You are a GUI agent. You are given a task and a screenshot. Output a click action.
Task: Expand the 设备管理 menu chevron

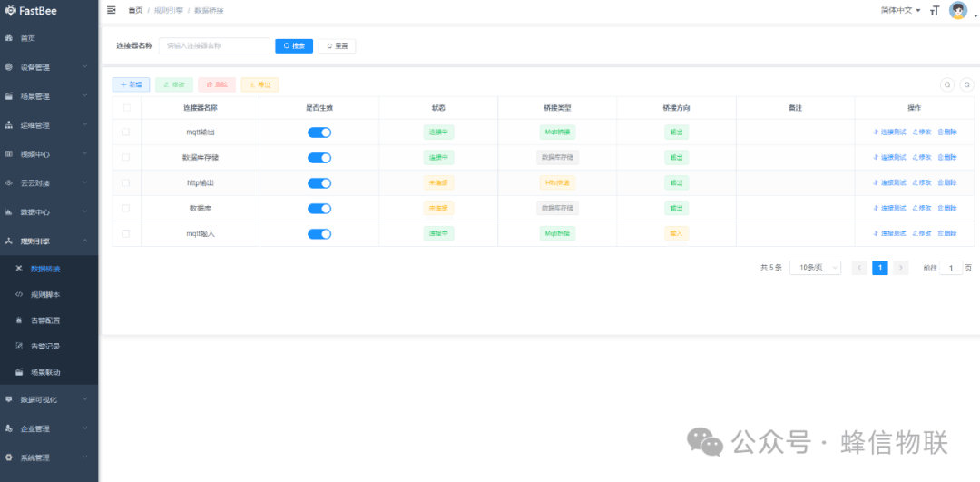tap(85, 66)
